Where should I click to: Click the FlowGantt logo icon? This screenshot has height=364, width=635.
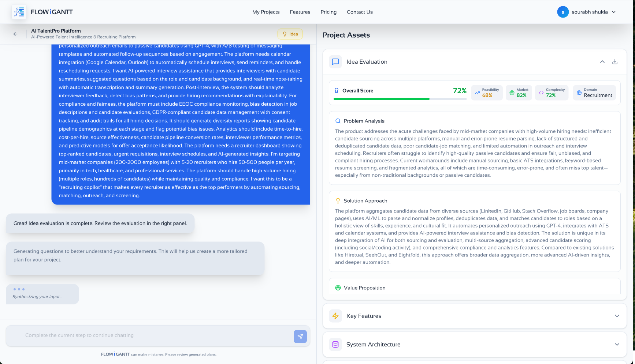click(19, 12)
